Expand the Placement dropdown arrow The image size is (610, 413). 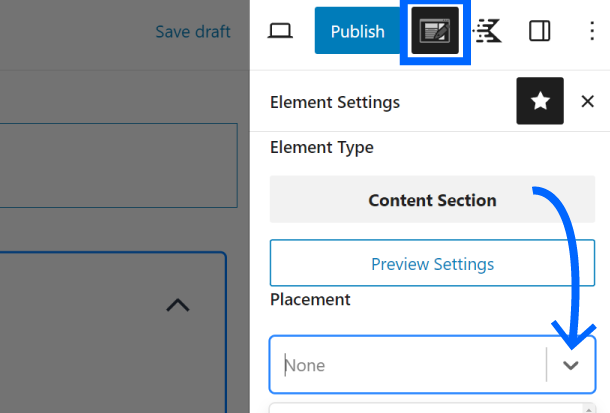point(571,365)
